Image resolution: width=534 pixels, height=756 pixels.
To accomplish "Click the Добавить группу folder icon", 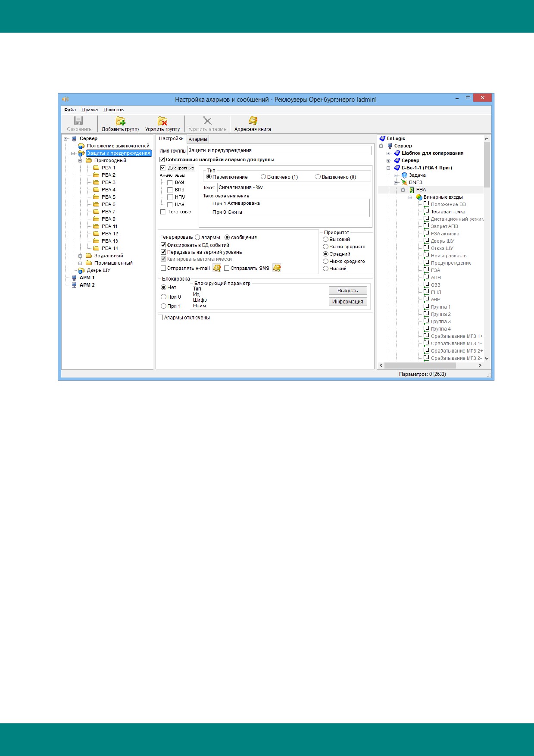I will (121, 121).
